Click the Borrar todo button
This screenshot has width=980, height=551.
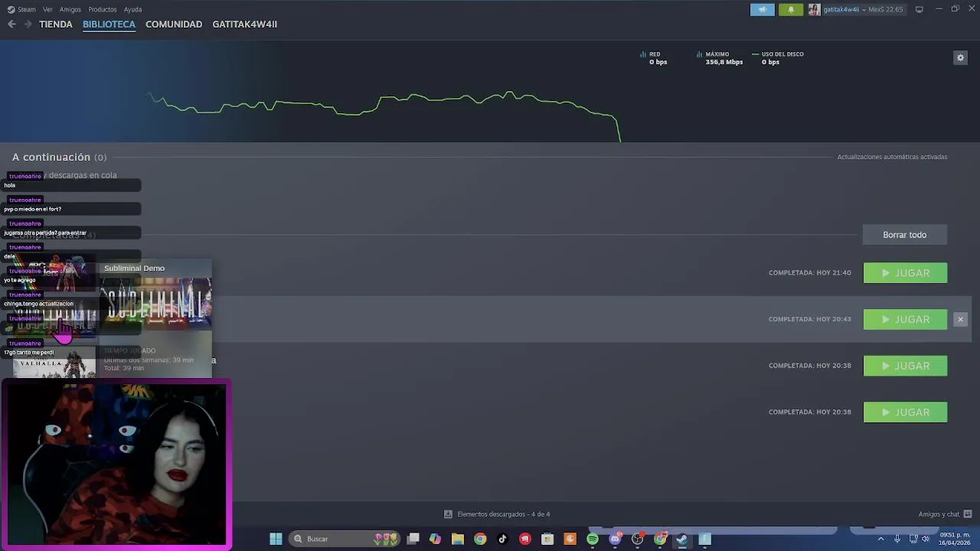(905, 235)
